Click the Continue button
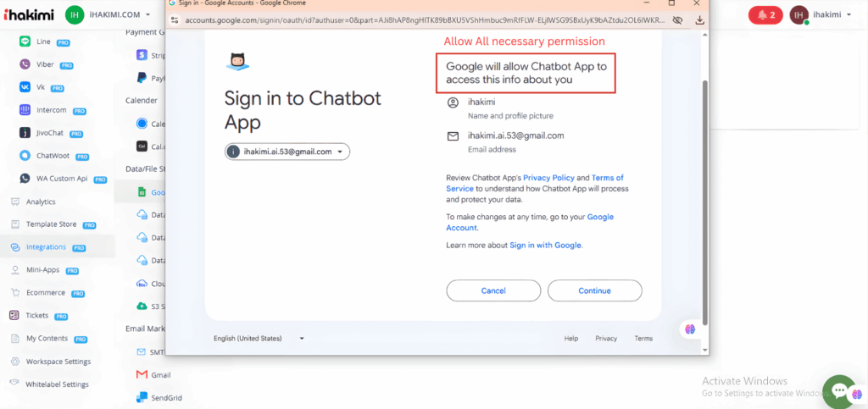This screenshot has height=409, width=868. pos(594,290)
